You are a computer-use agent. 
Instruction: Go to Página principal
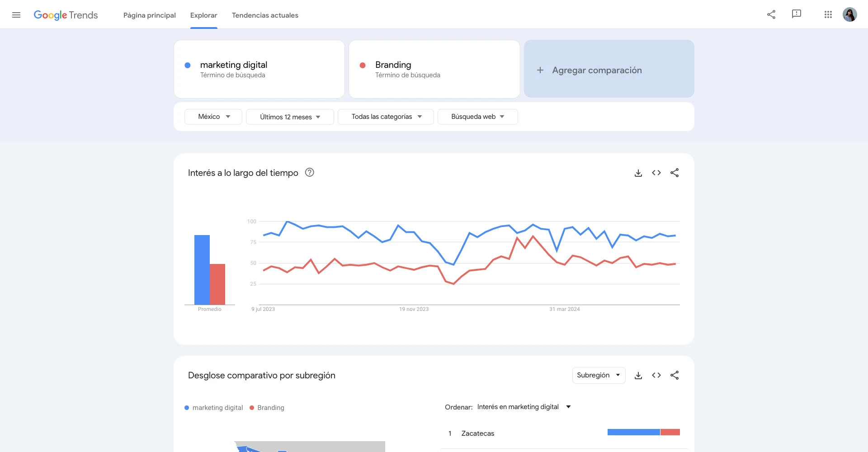point(149,15)
